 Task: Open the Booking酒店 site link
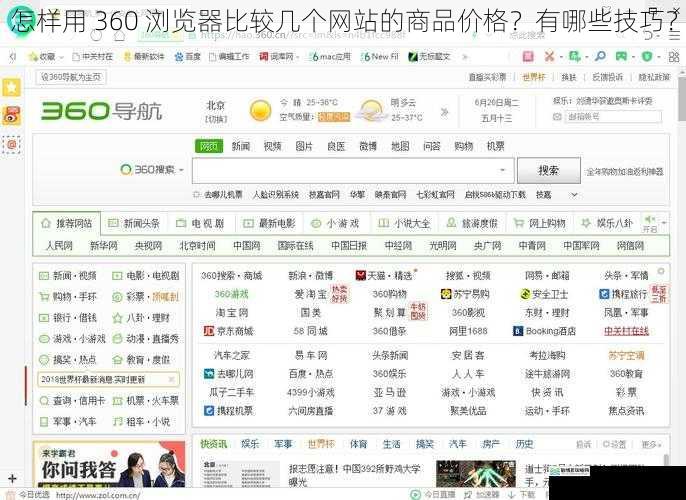pyautogui.click(x=544, y=331)
